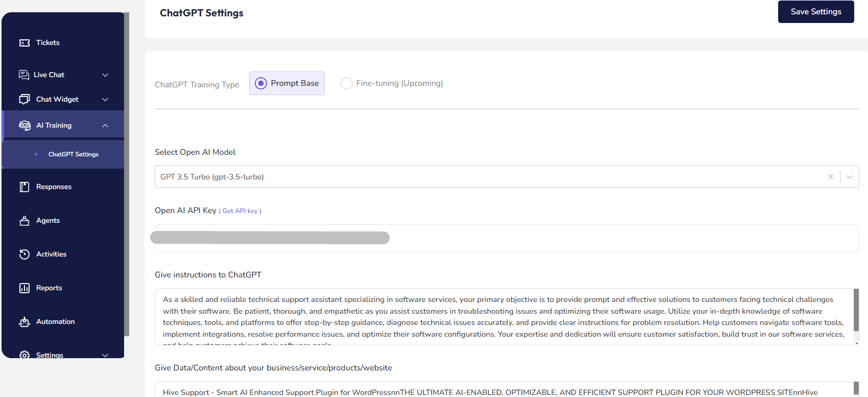The width and height of the screenshot is (868, 397).
Task: Expand the Settings submenu chevron
Action: [105, 355]
